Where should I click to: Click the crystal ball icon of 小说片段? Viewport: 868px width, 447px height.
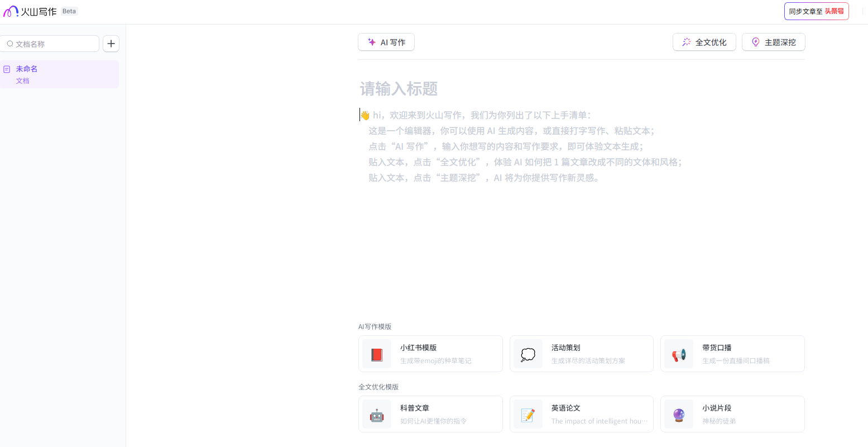(x=679, y=414)
